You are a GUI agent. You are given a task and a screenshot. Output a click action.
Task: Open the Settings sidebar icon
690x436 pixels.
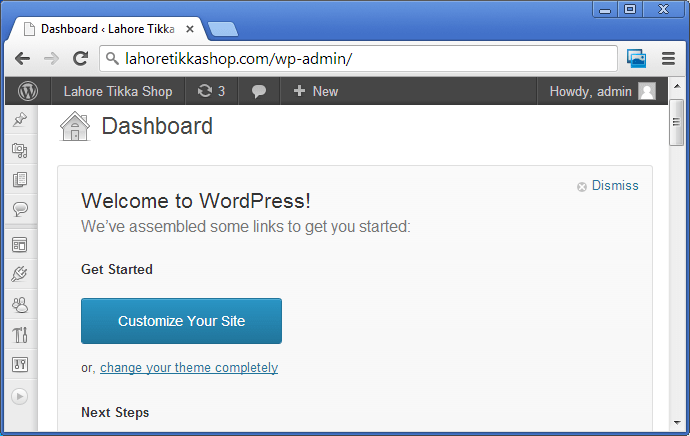[20, 364]
